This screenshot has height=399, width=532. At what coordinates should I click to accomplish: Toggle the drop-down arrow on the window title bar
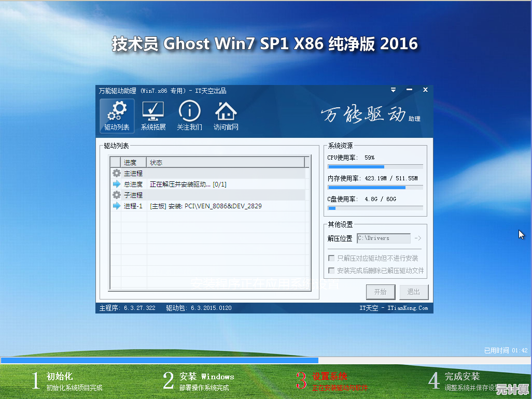[x=393, y=90]
